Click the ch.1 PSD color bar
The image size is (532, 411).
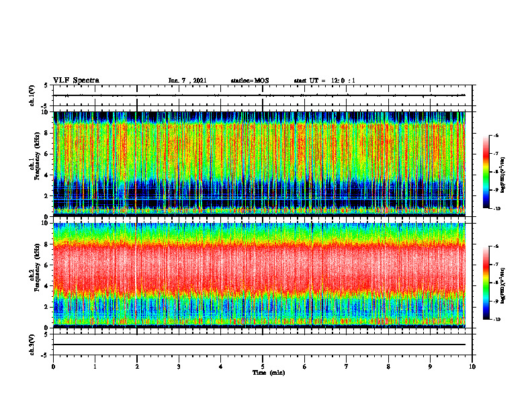486,172
